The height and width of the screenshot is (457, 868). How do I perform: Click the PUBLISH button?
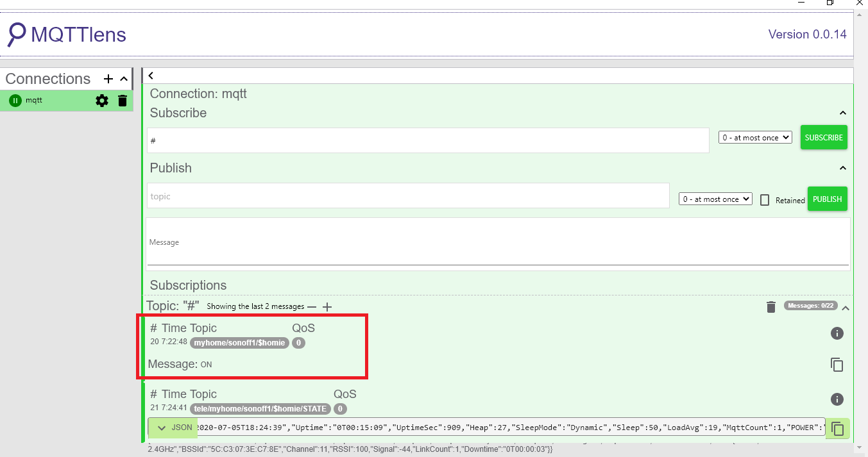coord(828,199)
